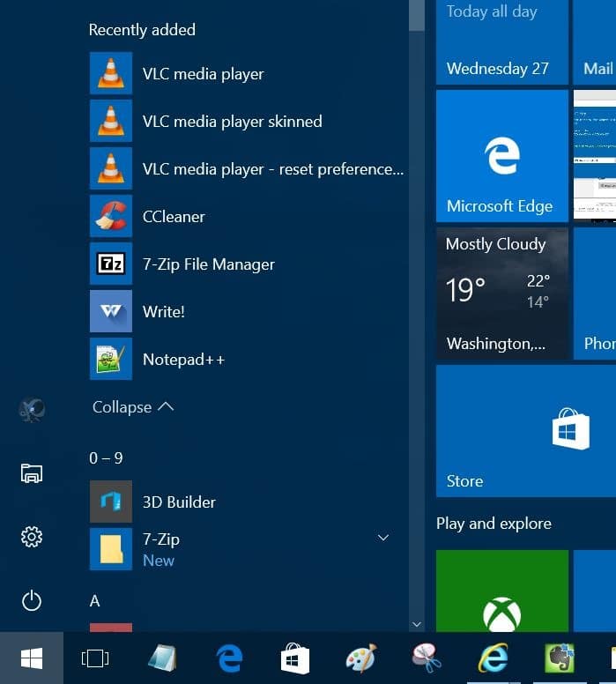Open the CCleaner icon

click(111, 216)
